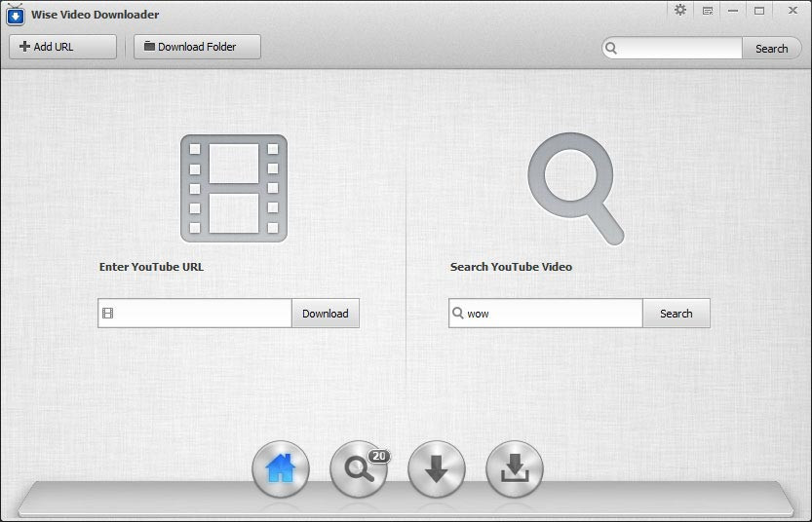Maximize the Wise Video Downloader window
The width and height of the screenshot is (812, 522).
click(759, 11)
